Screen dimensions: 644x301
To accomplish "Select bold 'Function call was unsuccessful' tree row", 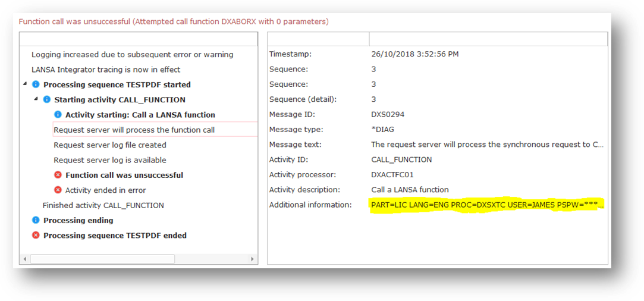I will (124, 175).
